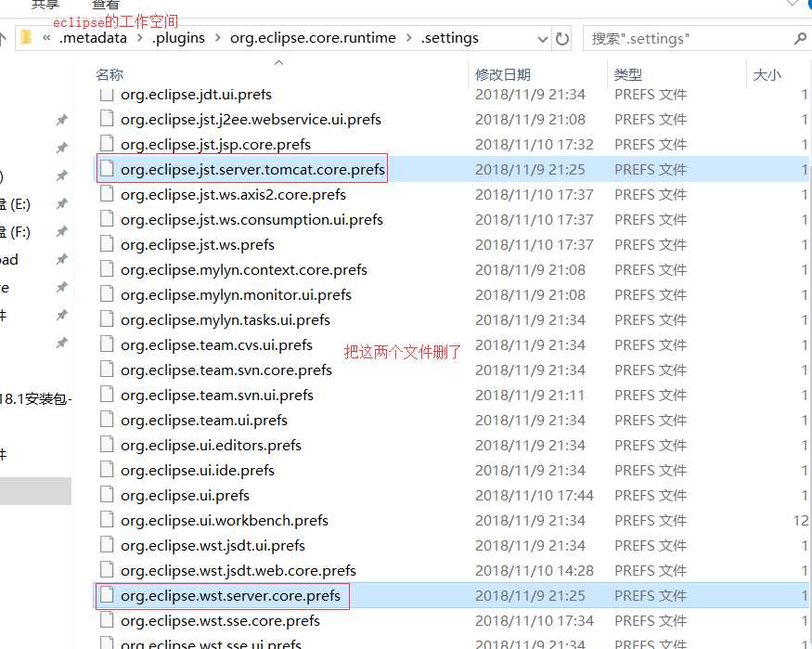Select file icon of org.eclipse.jst.ws.consumption.ui.prefs

tap(107, 219)
